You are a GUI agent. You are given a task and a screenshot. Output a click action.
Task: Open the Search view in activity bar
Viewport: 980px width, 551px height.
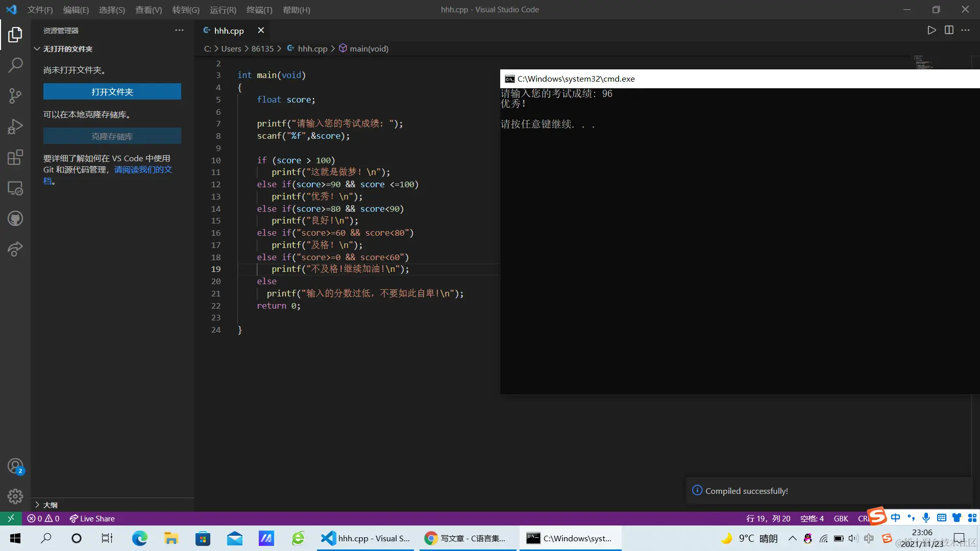(x=15, y=65)
